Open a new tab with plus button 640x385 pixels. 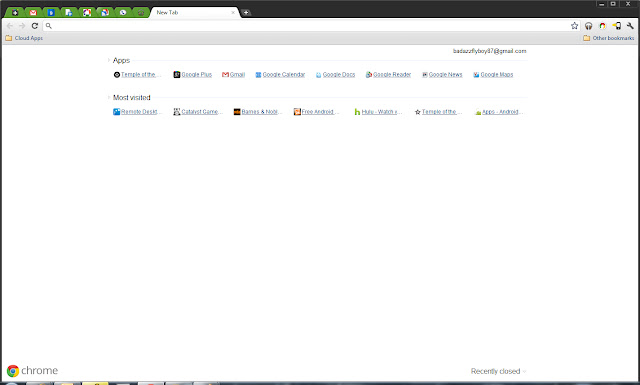click(x=246, y=13)
